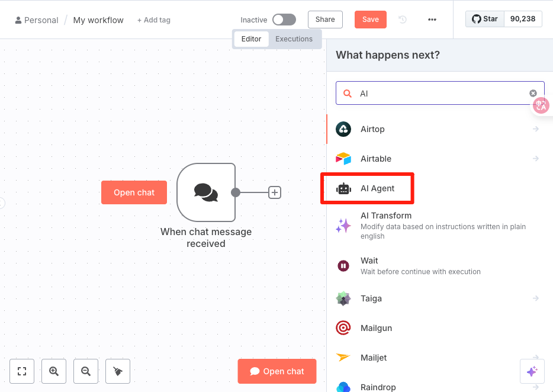Open the AI assistant sparkle button
Image resolution: width=553 pixels, height=392 pixels.
tap(532, 371)
